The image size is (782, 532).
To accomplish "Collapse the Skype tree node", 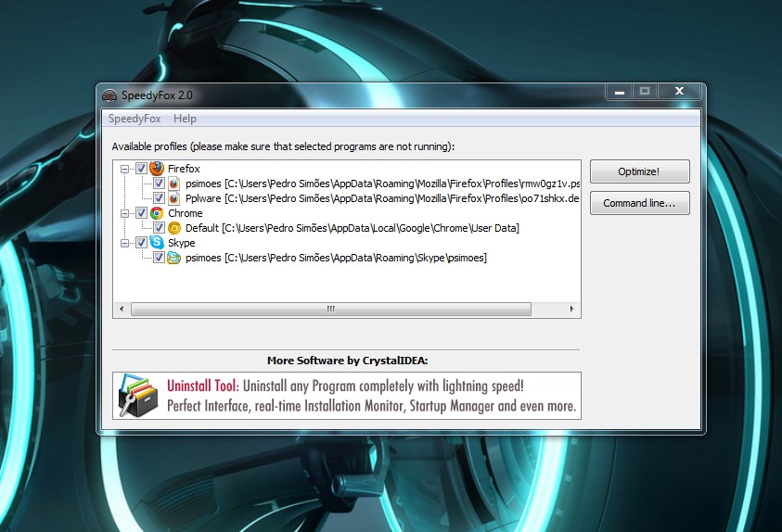I will click(124, 243).
